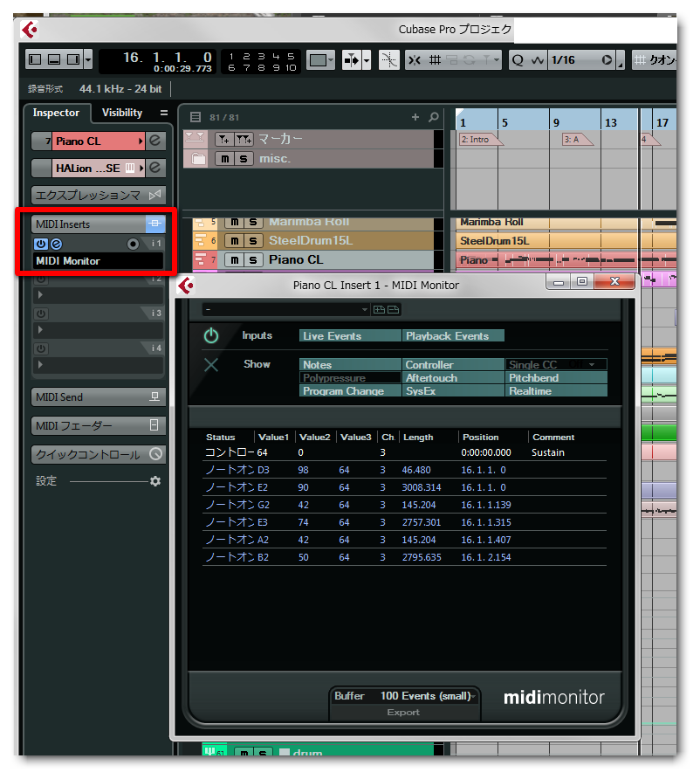The width and height of the screenshot is (700, 779).
Task: Switch to the Visibility tab
Action: point(122,113)
